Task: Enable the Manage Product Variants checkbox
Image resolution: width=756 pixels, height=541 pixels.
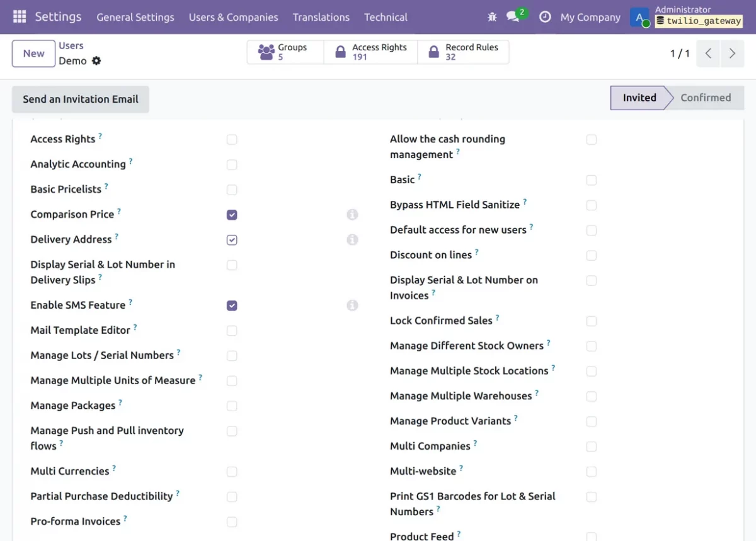Action: (x=591, y=421)
